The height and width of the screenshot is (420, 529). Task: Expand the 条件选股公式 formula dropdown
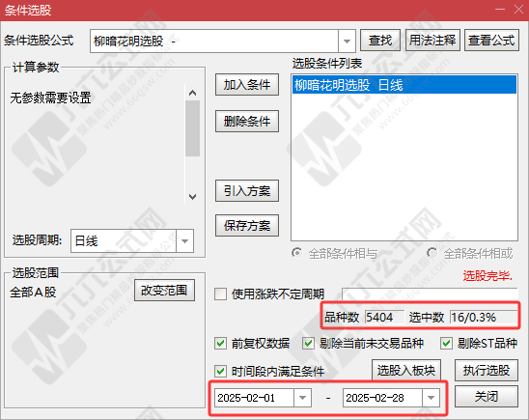[x=347, y=42]
